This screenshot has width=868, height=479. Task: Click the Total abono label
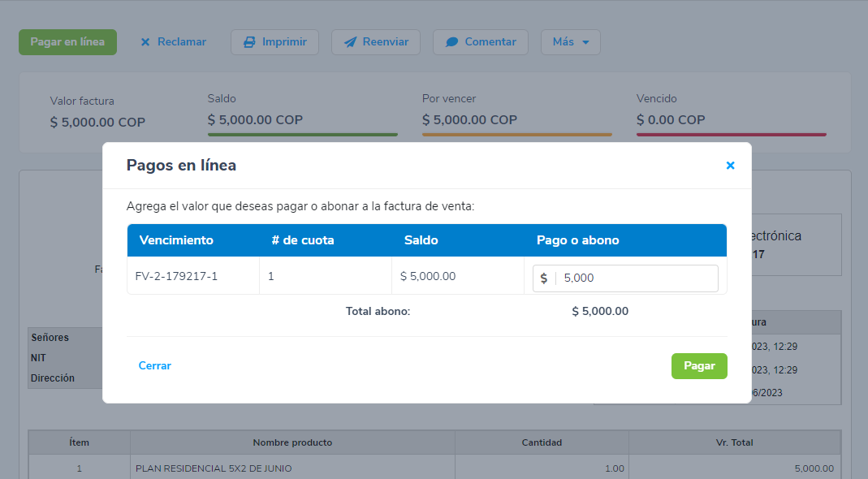tap(378, 311)
